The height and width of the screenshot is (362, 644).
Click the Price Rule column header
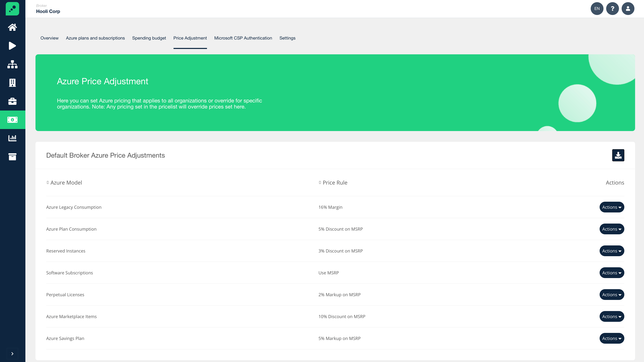335,183
